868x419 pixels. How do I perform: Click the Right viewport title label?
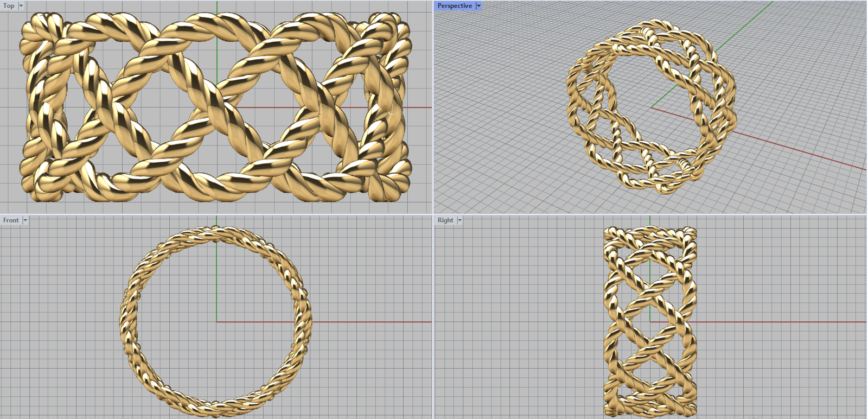(x=445, y=220)
